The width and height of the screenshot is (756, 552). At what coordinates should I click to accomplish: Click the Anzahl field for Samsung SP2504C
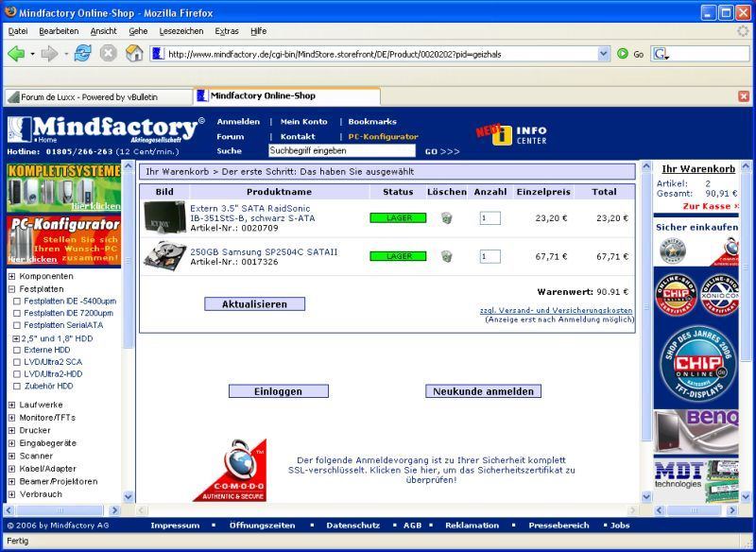tap(490, 256)
